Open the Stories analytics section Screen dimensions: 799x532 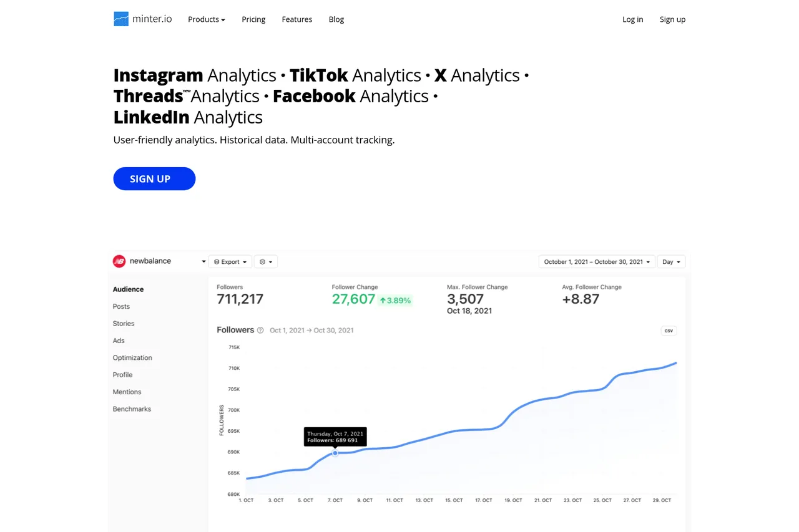[x=123, y=323]
